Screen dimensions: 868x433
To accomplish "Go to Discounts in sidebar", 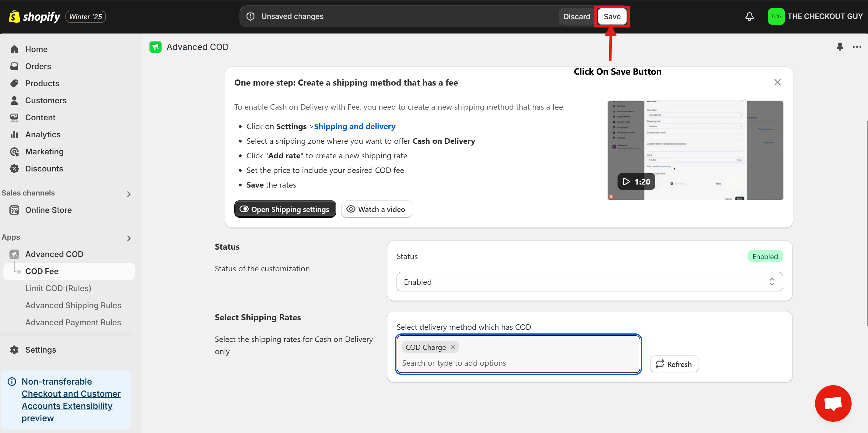I will pos(44,169).
